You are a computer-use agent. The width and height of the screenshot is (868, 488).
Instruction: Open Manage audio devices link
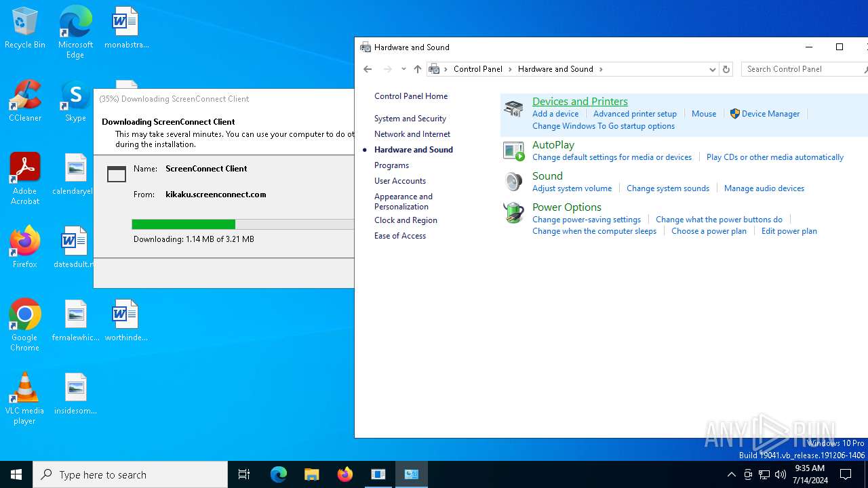tap(764, 188)
